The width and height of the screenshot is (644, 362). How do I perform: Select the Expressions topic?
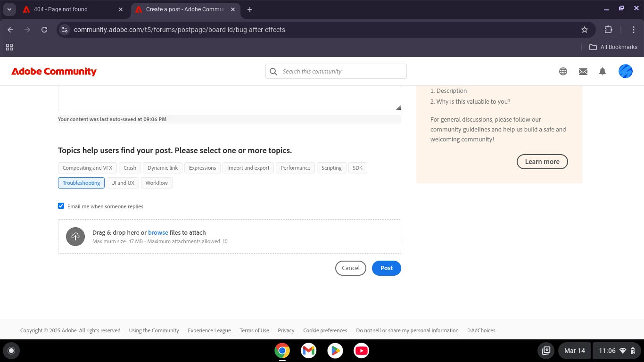click(202, 168)
